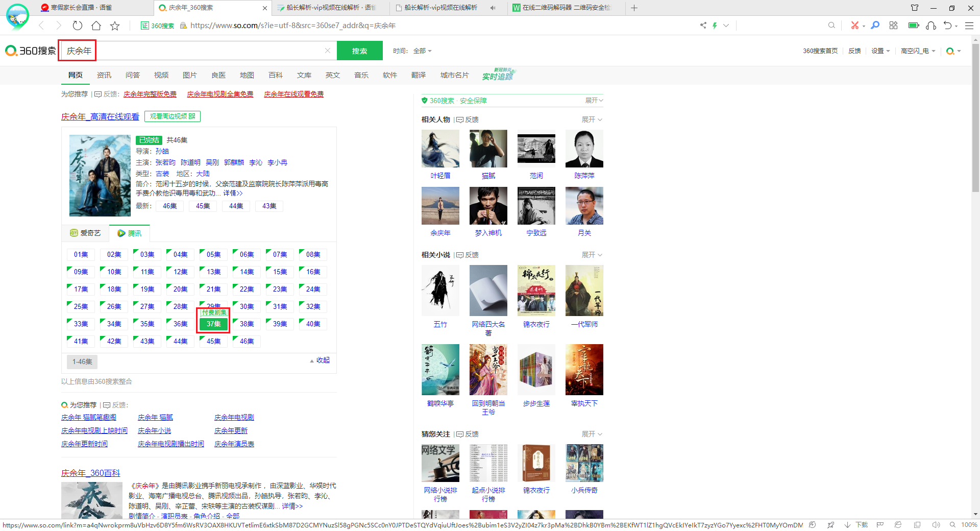The image size is (980, 531).
Task: Open the extensions grid icon
Action: pyautogui.click(x=893, y=25)
